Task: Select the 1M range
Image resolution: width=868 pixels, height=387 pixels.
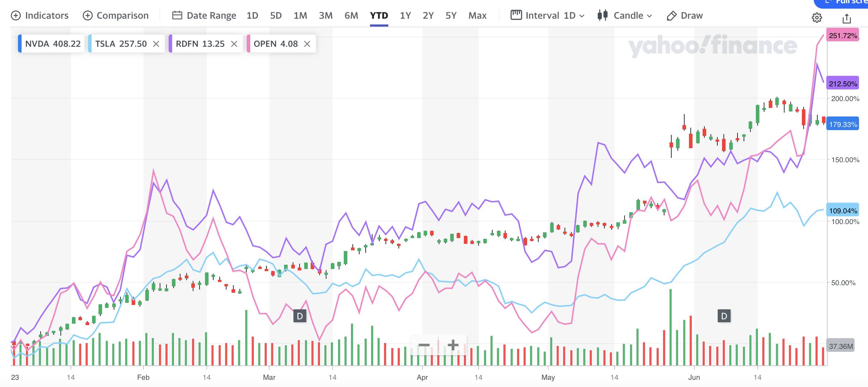Action: click(x=300, y=15)
